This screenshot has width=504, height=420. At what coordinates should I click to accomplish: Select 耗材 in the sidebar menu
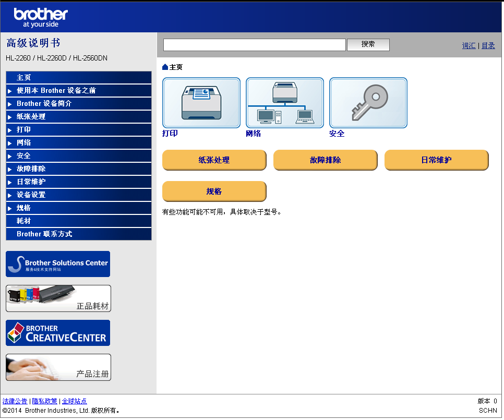pyautogui.click(x=79, y=221)
